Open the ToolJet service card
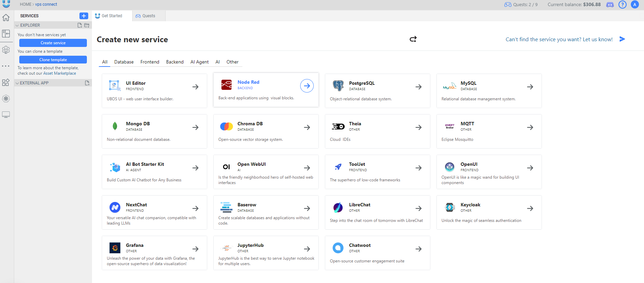Screen dimensions: 644x283 [x=378, y=172]
